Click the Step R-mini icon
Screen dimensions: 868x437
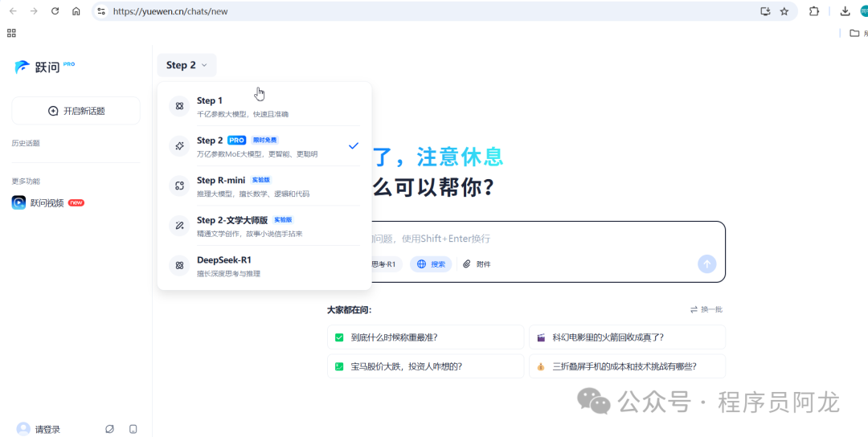[x=179, y=186]
